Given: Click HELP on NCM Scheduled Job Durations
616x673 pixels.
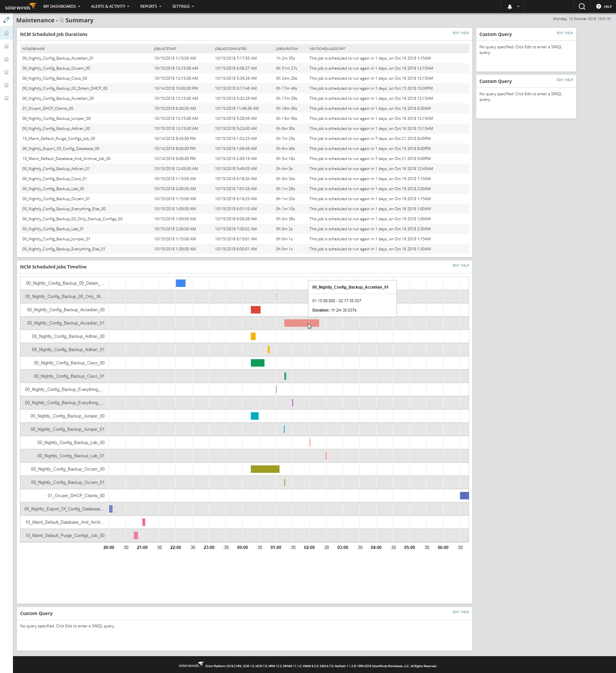Looking at the screenshot, I should (465, 33).
